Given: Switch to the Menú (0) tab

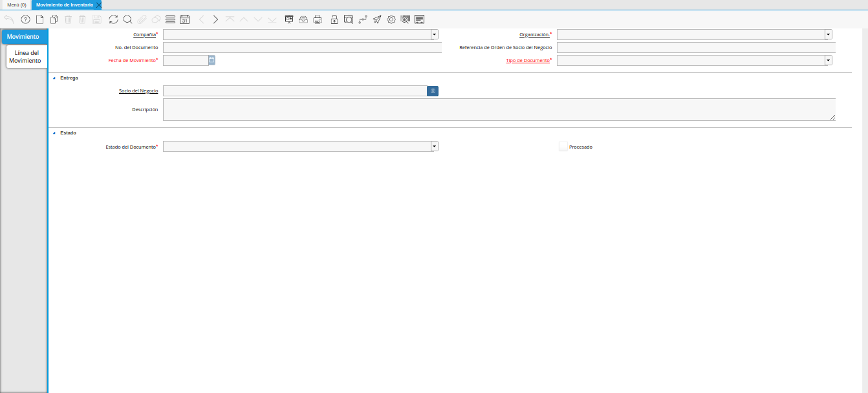Looking at the screenshot, I should pos(16,5).
